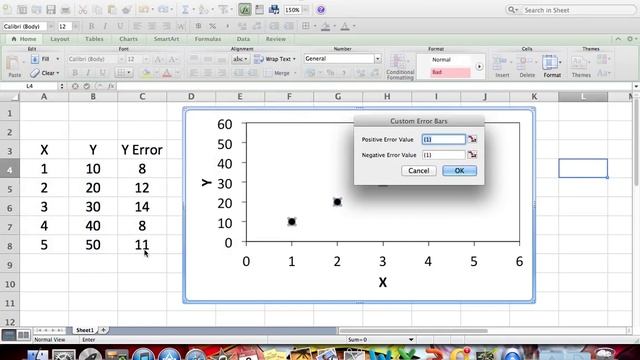
Task: Open the Media Browser icon
Action: pyautogui.click(x=274, y=10)
